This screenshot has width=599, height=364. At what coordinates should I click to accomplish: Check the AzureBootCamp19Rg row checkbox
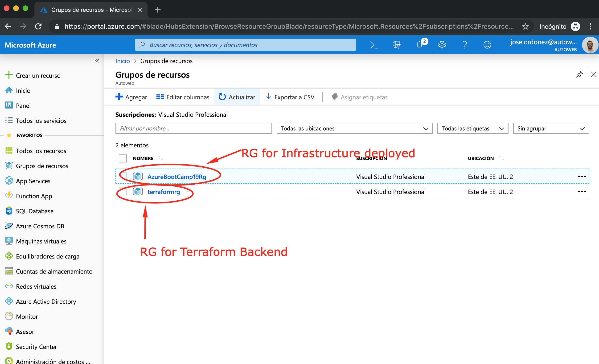123,177
